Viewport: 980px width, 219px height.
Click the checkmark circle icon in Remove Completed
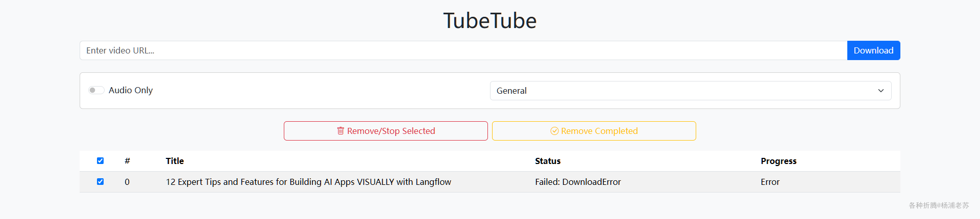coord(554,131)
